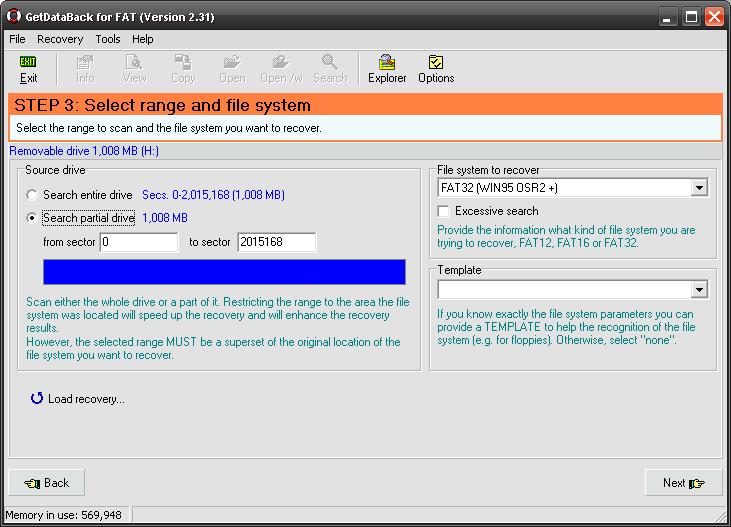Expand the File system to recover dropdown
This screenshot has width=731, height=527.
click(699, 188)
